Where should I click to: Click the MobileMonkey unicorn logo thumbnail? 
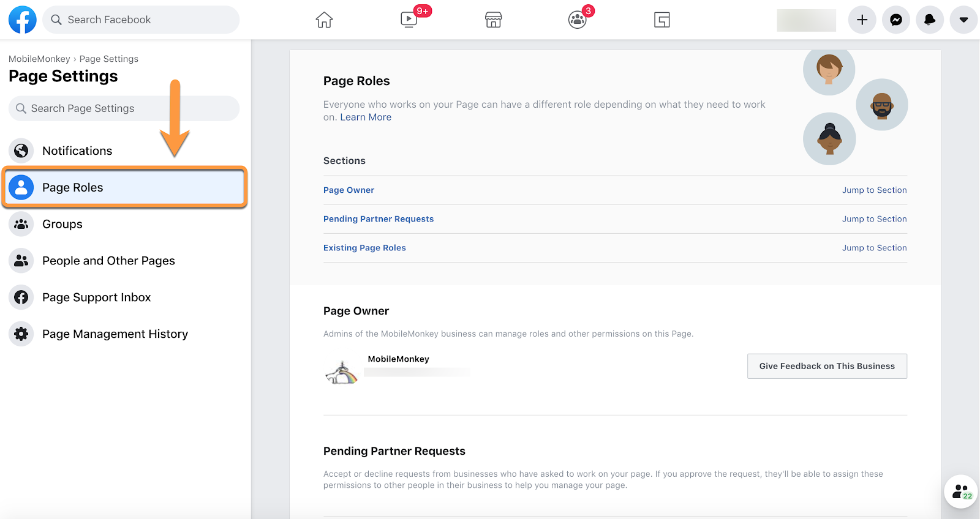tap(341, 372)
